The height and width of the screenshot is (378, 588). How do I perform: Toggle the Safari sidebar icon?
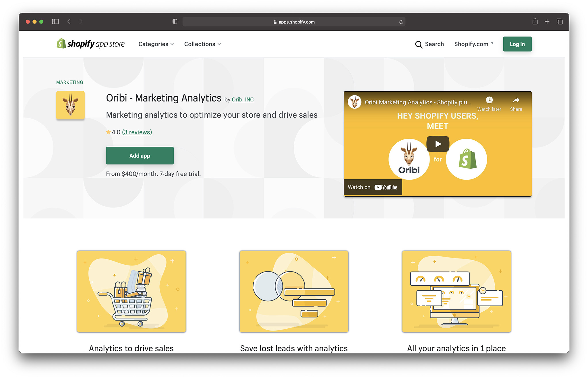55,22
